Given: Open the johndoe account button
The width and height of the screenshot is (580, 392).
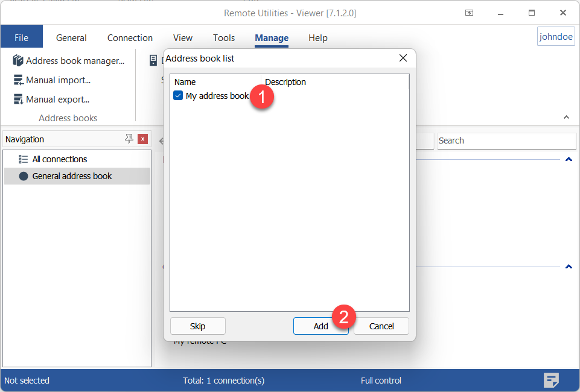Looking at the screenshot, I should pyautogui.click(x=556, y=37).
